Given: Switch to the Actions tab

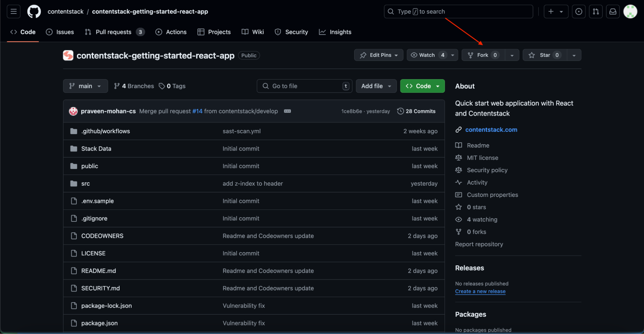Looking at the screenshot, I should point(171,32).
